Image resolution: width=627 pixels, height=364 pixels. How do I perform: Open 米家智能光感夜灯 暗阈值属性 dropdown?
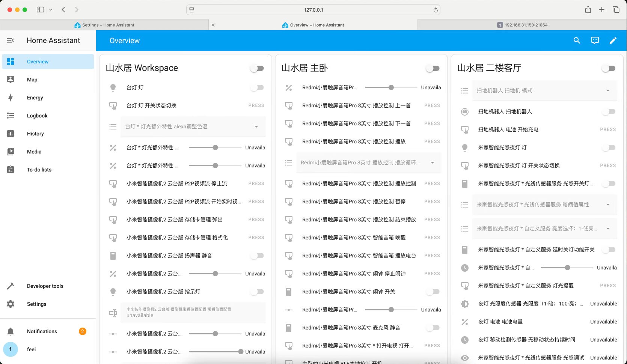(x=544, y=205)
